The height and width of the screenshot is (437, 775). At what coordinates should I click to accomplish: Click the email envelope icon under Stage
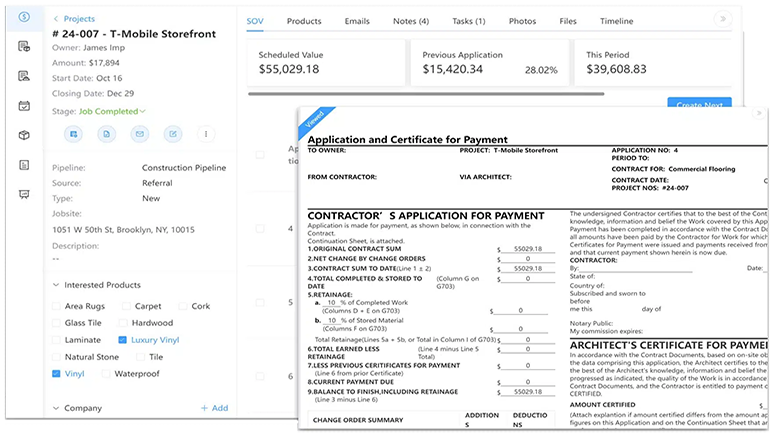click(x=140, y=133)
